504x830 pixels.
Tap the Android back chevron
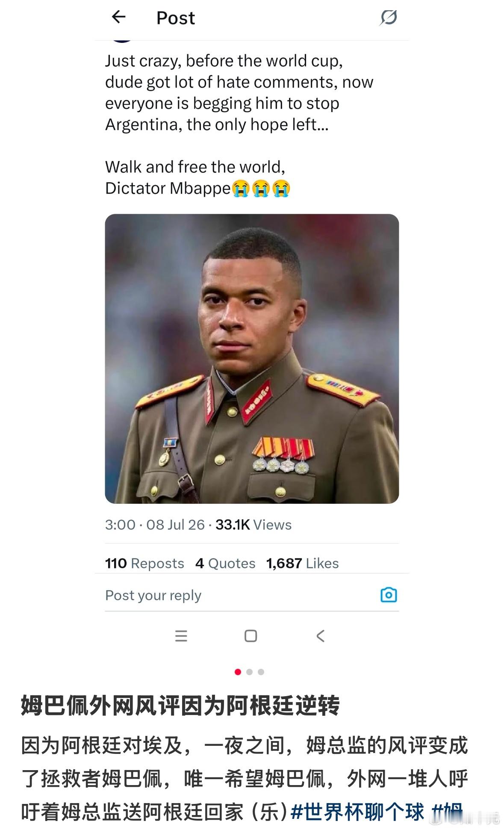click(320, 636)
